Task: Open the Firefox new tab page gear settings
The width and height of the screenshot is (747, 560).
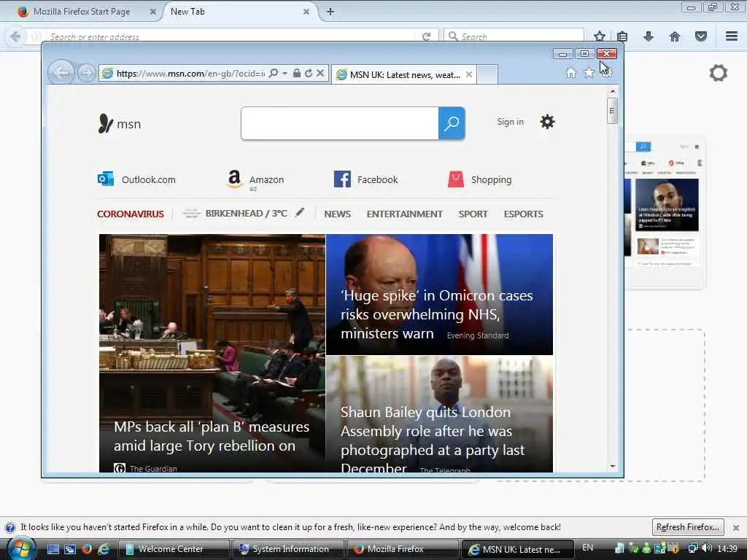Action: (x=719, y=73)
